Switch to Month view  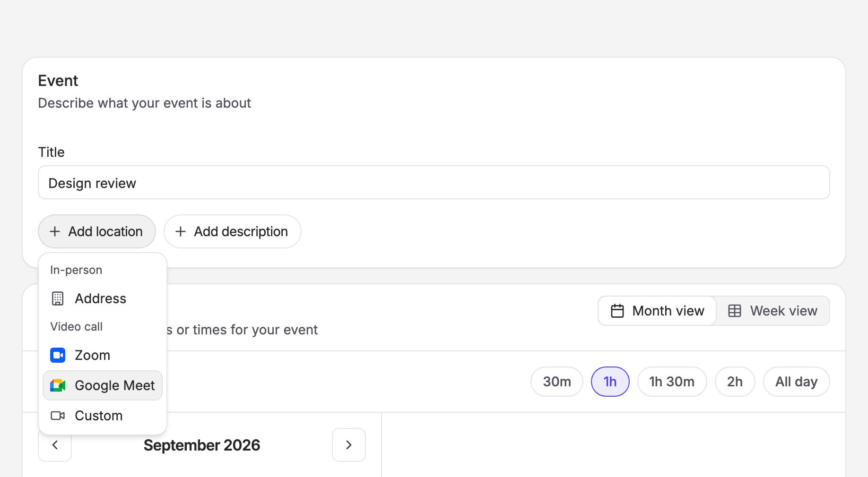point(658,311)
